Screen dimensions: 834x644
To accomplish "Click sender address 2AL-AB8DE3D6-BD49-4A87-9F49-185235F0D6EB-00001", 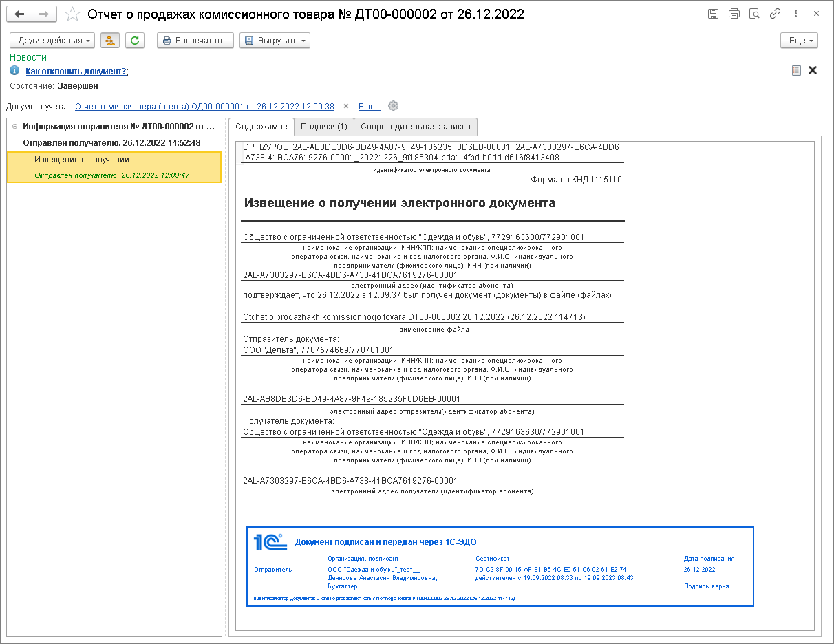I will pyautogui.click(x=352, y=399).
